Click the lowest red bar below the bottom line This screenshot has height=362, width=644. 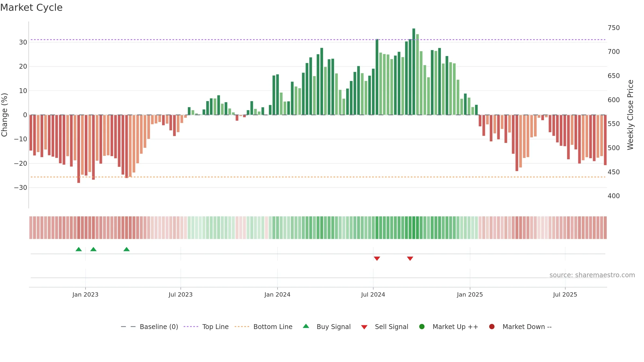tap(79, 149)
